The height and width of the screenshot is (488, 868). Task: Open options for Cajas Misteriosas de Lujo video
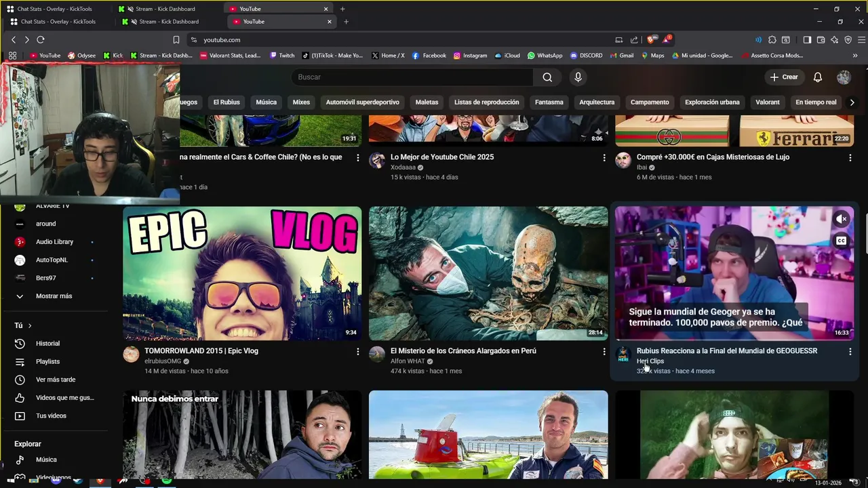point(850,157)
